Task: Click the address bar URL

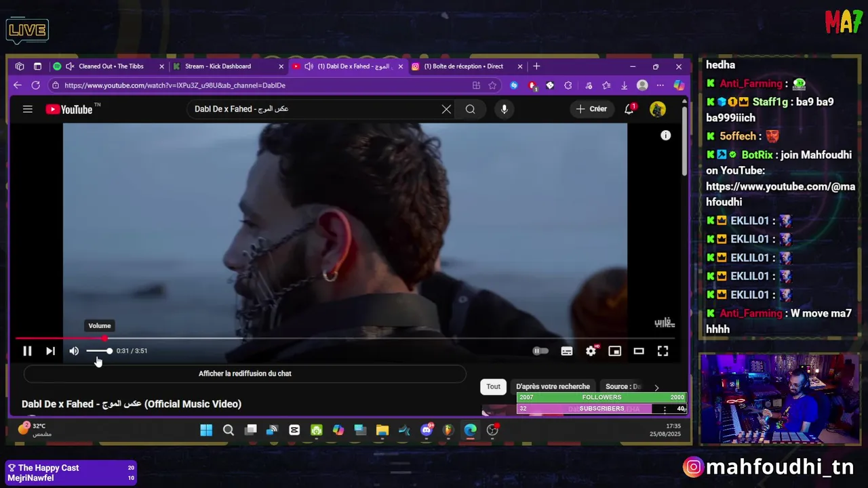Action: pyautogui.click(x=175, y=85)
